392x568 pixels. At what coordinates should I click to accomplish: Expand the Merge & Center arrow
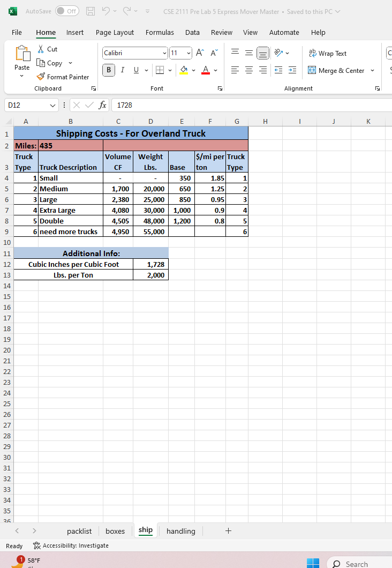pos(373,70)
